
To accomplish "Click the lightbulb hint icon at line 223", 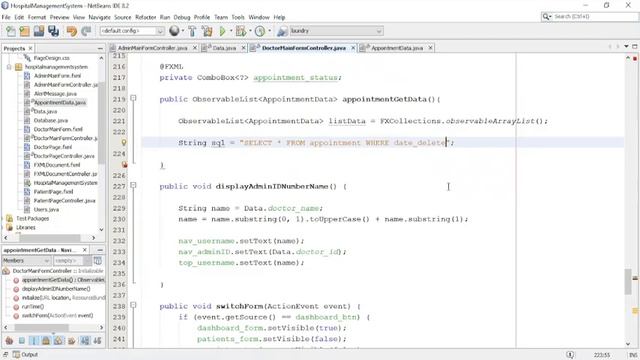I will click(124, 142).
